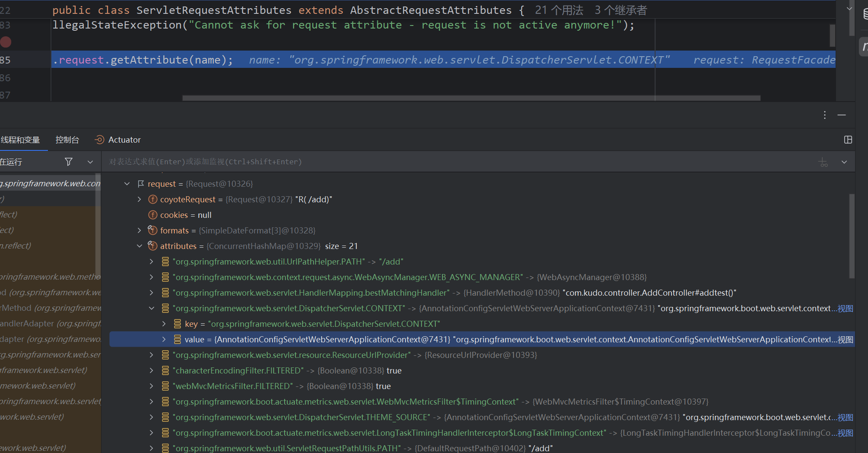Image resolution: width=868 pixels, height=453 pixels.
Task: Open the debugger layout settings icon
Action: tap(848, 140)
